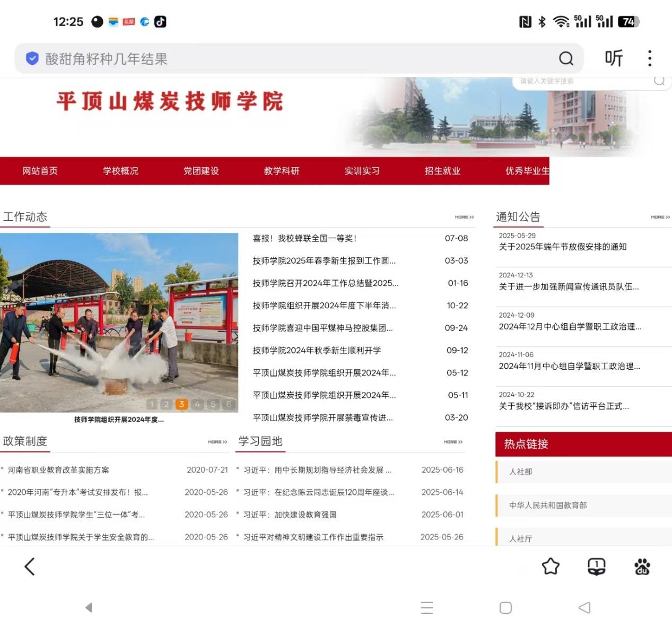The image size is (672, 627).
Task: Tap the browser back arrow
Action: click(x=30, y=567)
